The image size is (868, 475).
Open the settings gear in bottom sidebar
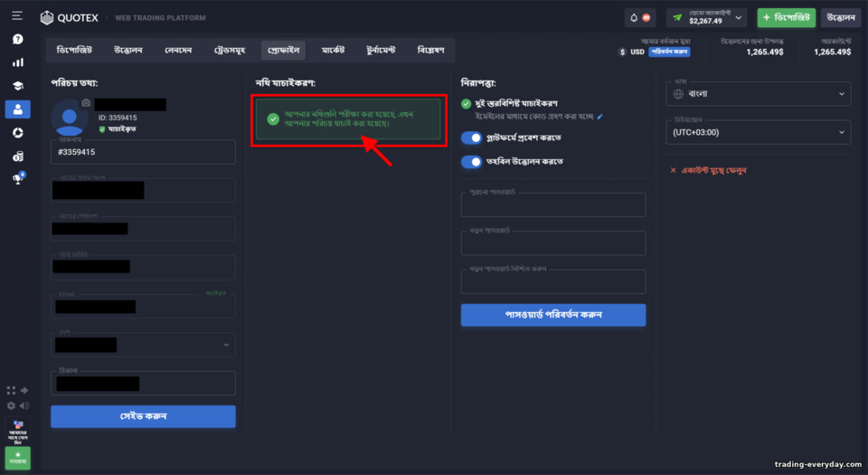11,406
